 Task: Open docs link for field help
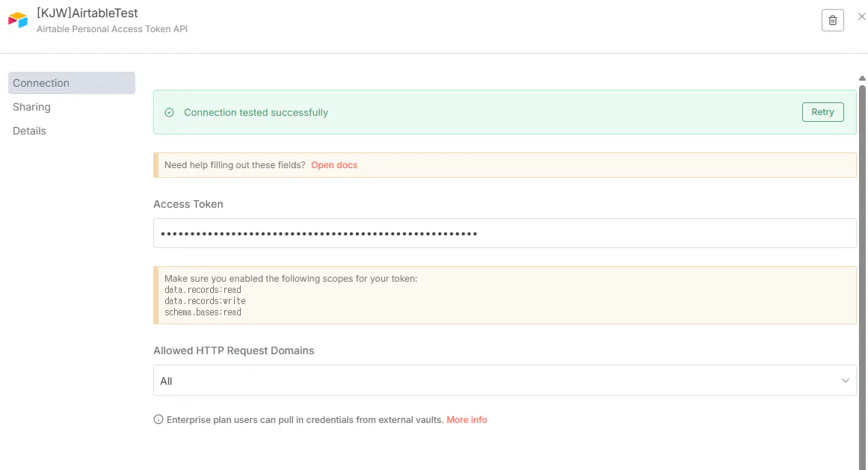(x=333, y=165)
